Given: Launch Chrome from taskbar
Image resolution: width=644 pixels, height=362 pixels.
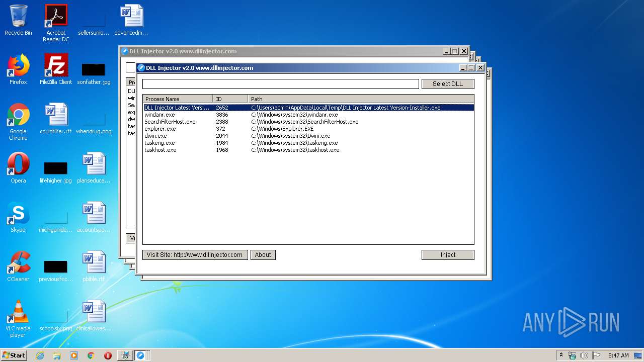Looking at the screenshot, I should pyautogui.click(x=91, y=355).
